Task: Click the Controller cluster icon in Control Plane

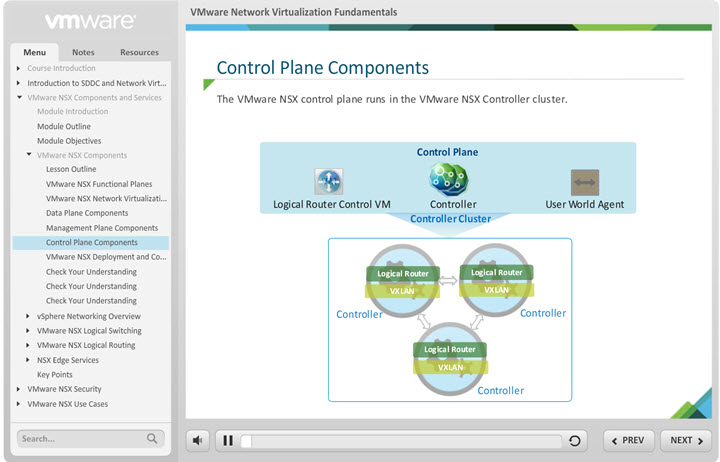Action: pos(449,180)
